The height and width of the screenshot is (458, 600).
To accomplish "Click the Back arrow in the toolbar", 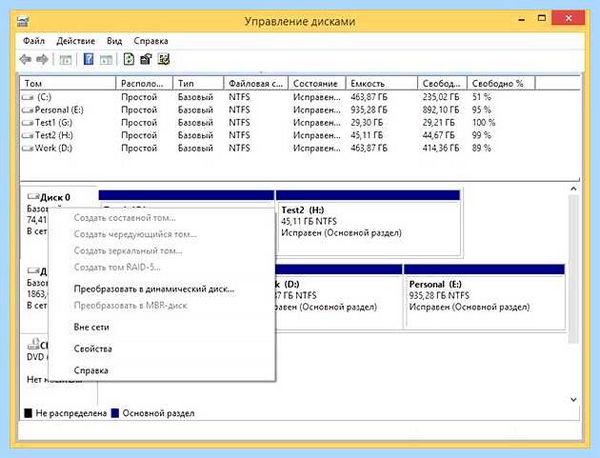I will click(26, 59).
